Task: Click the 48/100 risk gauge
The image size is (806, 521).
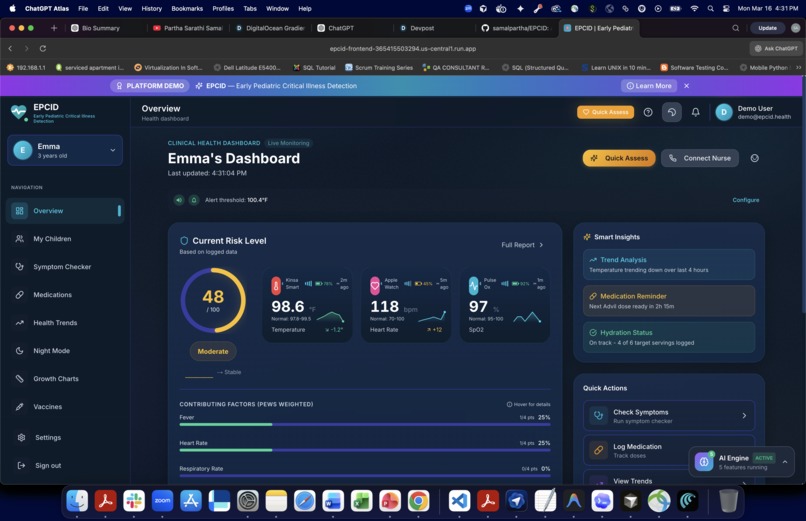Action: click(x=213, y=300)
